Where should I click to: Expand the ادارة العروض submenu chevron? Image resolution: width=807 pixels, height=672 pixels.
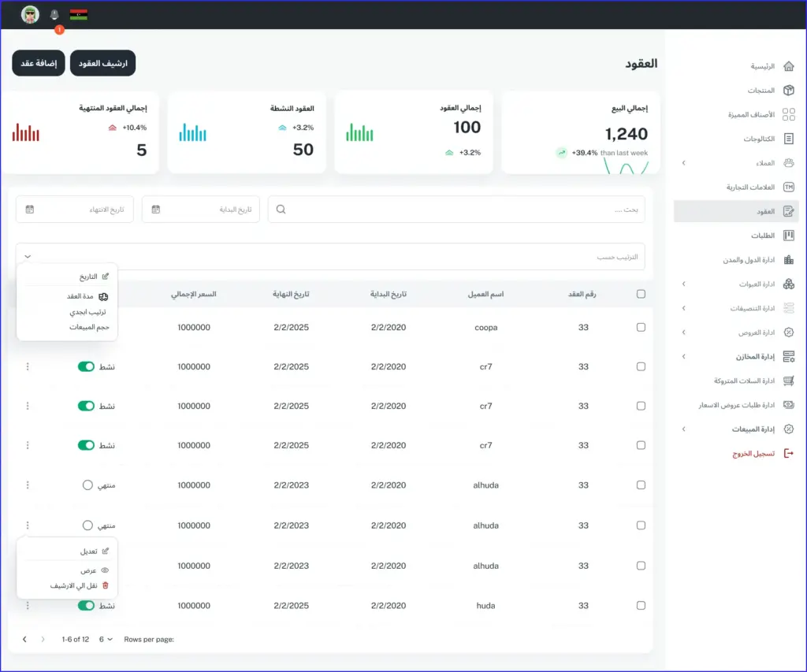tap(683, 332)
